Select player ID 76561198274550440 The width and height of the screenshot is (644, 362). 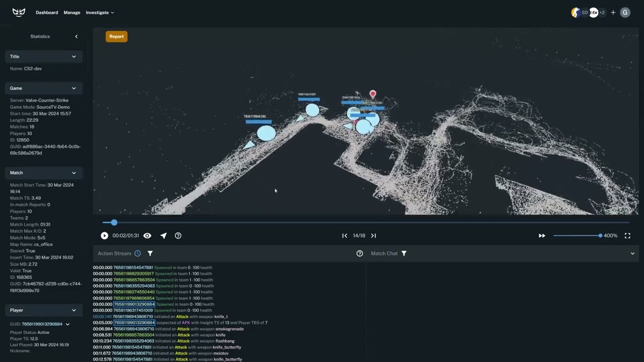tap(133, 292)
